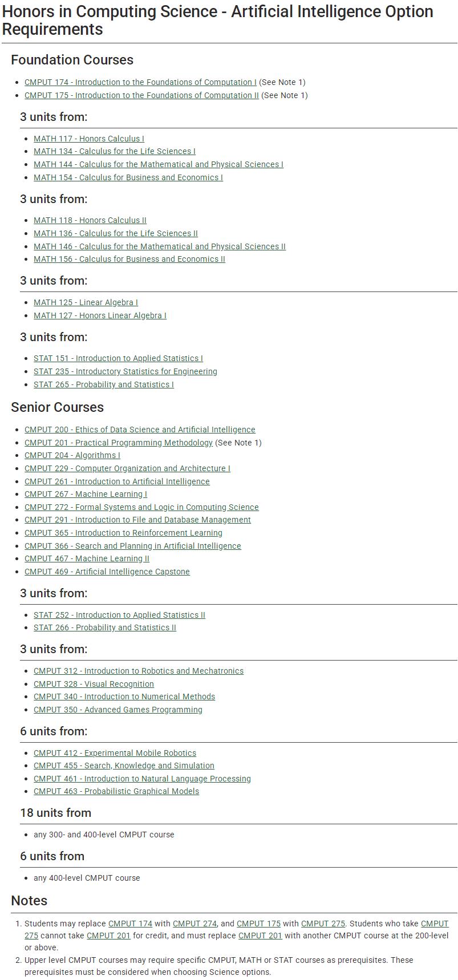Open CMPUT 261 Introduction to Artificial Intelligence

click(x=117, y=481)
